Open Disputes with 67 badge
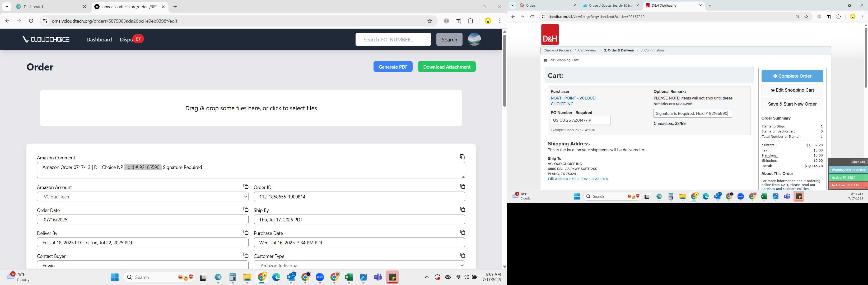Image resolution: width=868 pixels, height=285 pixels. [131, 39]
